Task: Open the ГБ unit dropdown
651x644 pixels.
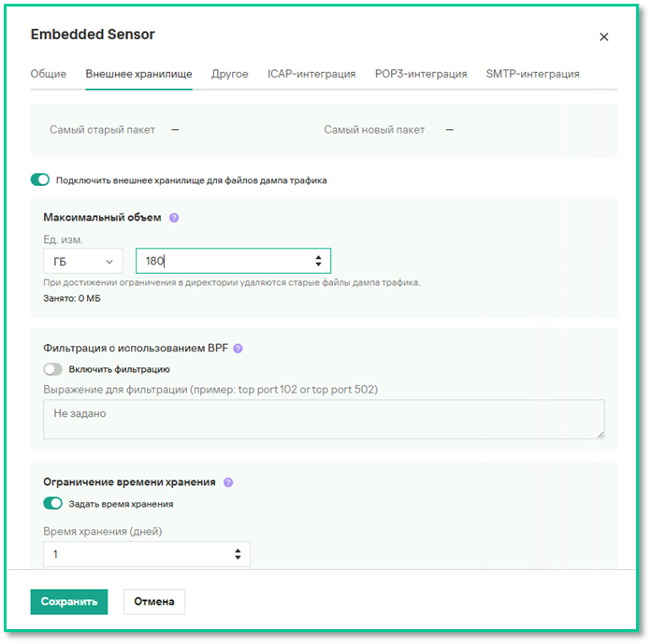Action: click(x=82, y=262)
